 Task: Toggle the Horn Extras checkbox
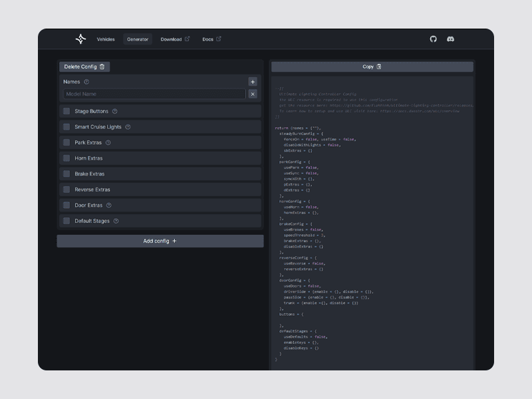66,158
